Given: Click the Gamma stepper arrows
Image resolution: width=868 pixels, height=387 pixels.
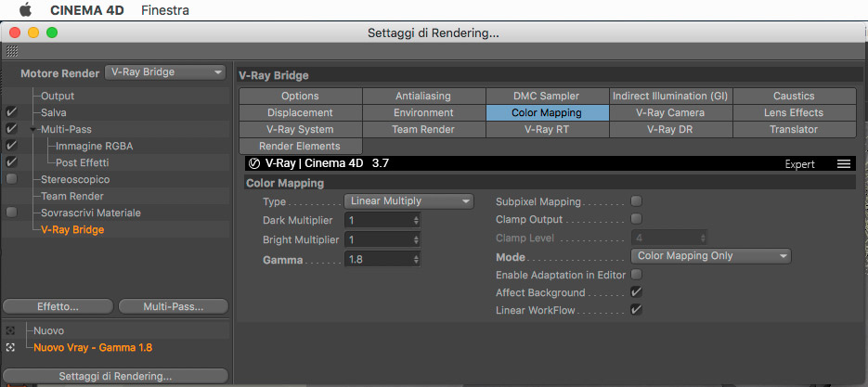Looking at the screenshot, I should click(416, 259).
